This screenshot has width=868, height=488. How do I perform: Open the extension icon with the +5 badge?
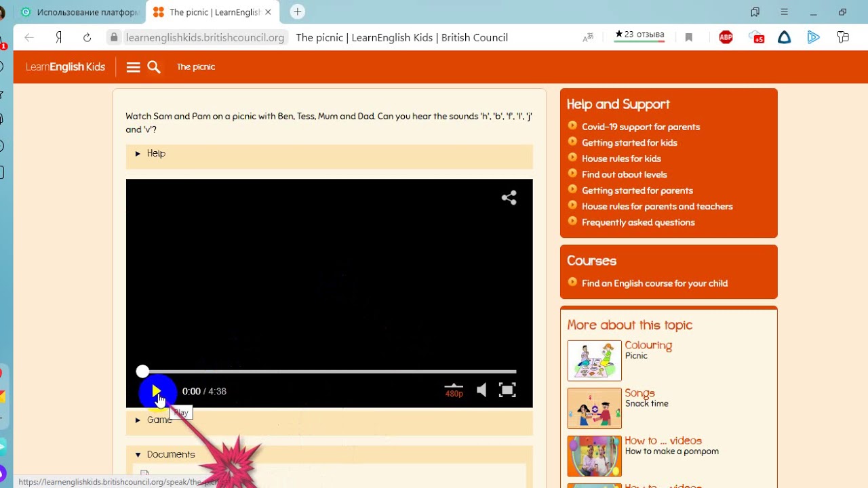755,38
